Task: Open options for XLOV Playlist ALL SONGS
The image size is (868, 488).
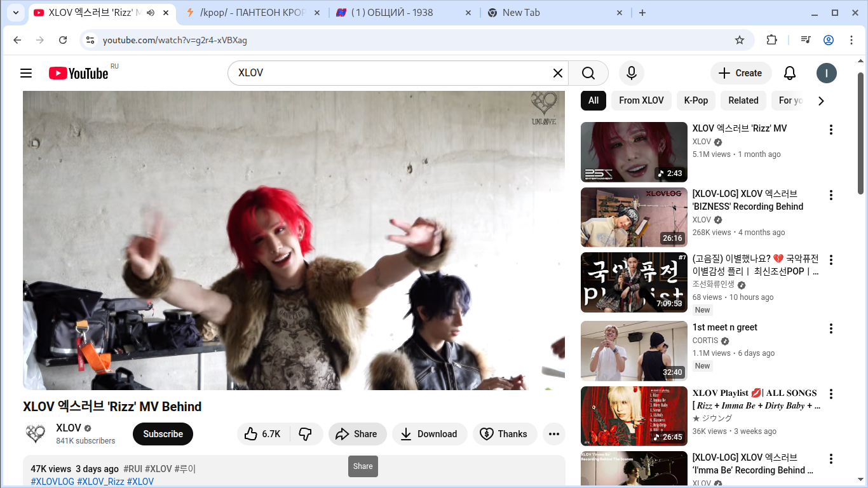Action: [x=831, y=394]
